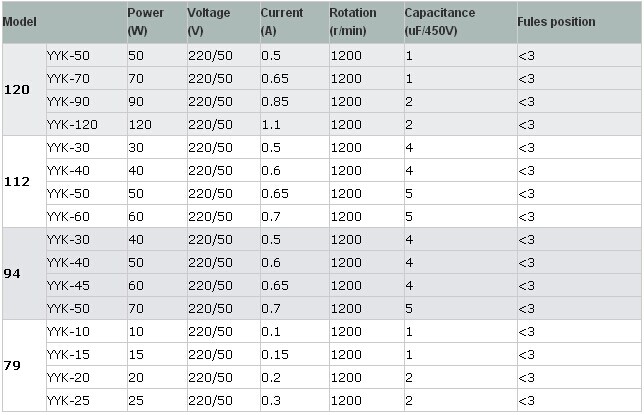Click YYK-30 in the 112 group
This screenshot has height=415, width=644.
68,148
